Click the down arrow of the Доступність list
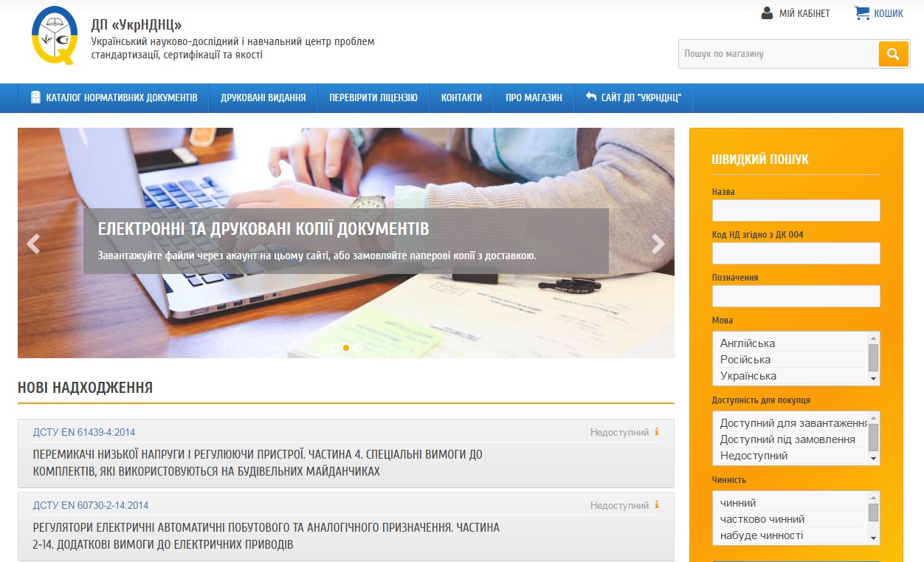Image resolution: width=924 pixels, height=562 pixels. pos(874,459)
